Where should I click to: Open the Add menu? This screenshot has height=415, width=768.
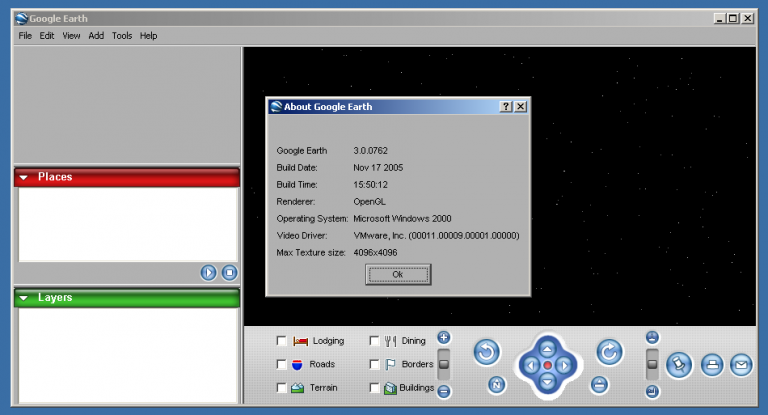[x=96, y=36]
